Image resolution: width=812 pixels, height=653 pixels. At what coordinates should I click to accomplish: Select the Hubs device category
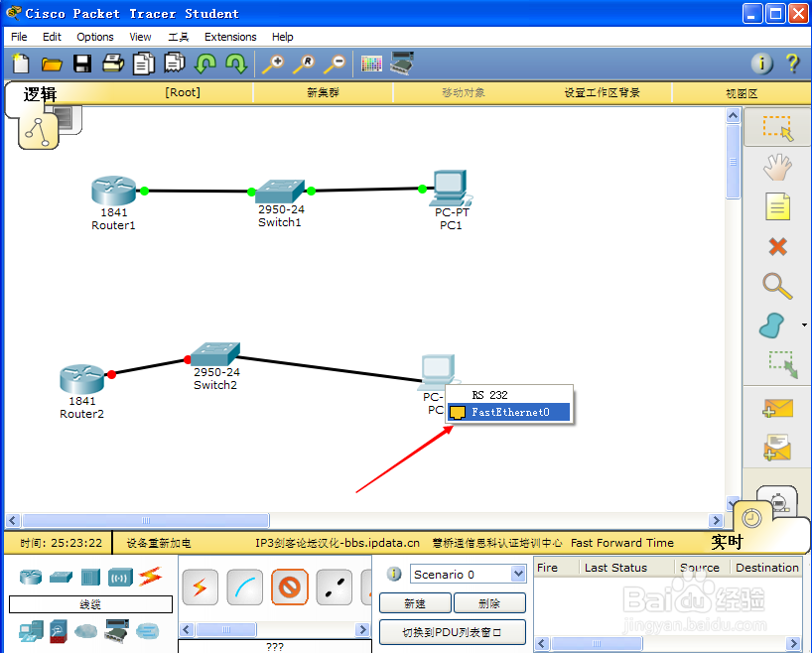(90, 577)
